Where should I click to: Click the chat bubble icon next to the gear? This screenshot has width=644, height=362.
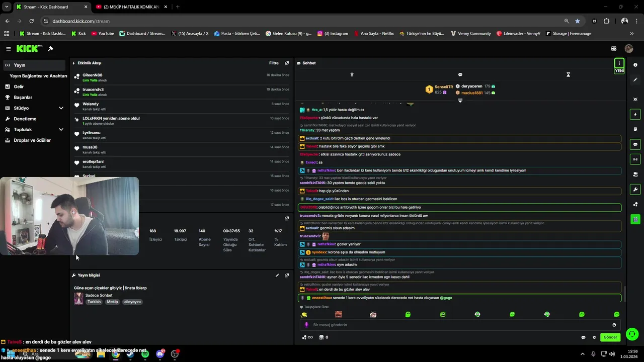pyautogui.click(x=583, y=337)
